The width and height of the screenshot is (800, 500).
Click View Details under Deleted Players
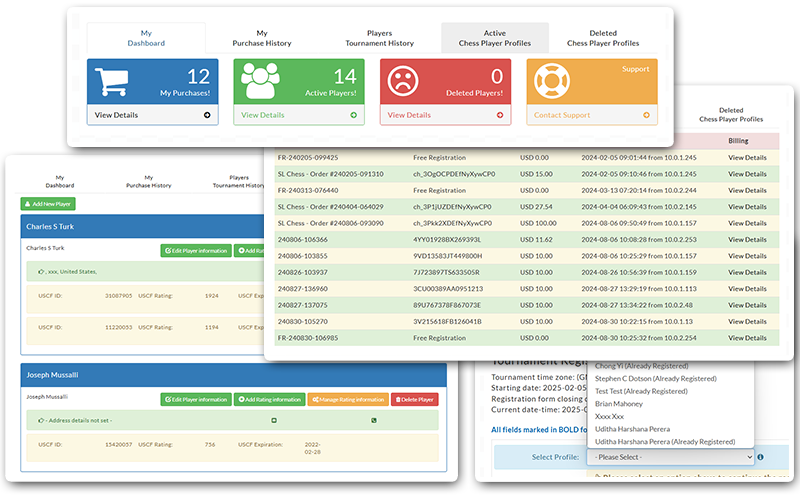[409, 115]
